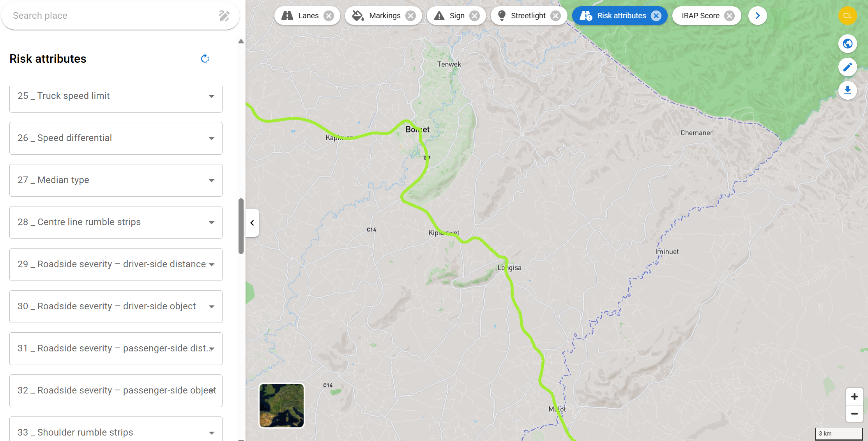
Task: Zoom in with the plus button
Action: (x=854, y=397)
